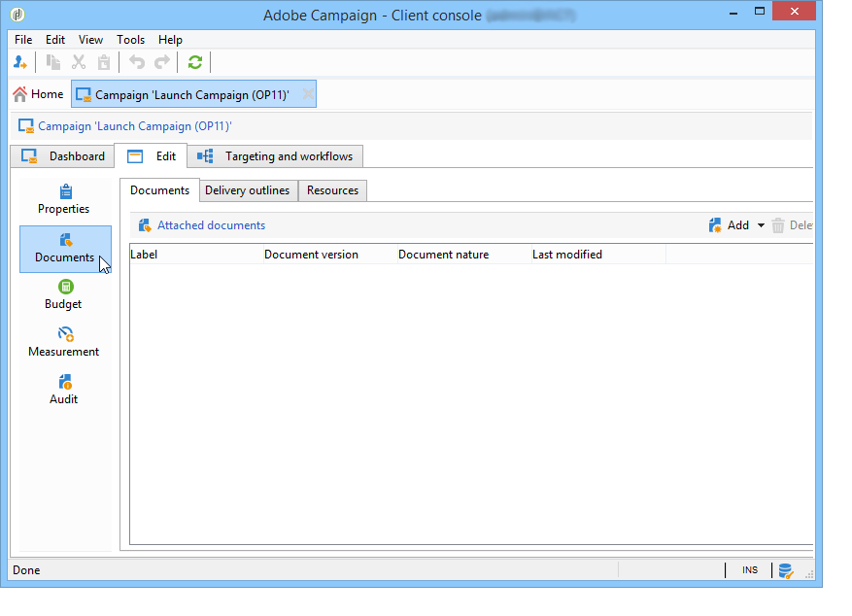Select the Campaign 'Launch Campaign (OP11)' tab
This screenshot has height=616, width=852.
click(193, 94)
